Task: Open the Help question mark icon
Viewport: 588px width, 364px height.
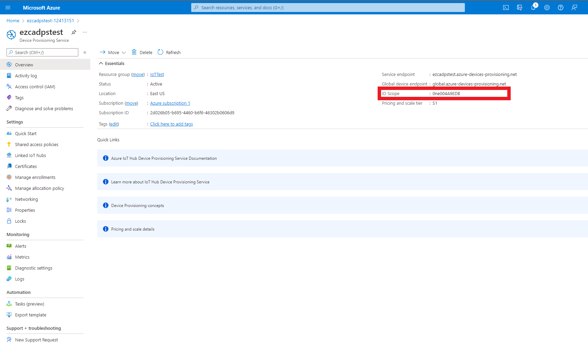Action: (561, 8)
